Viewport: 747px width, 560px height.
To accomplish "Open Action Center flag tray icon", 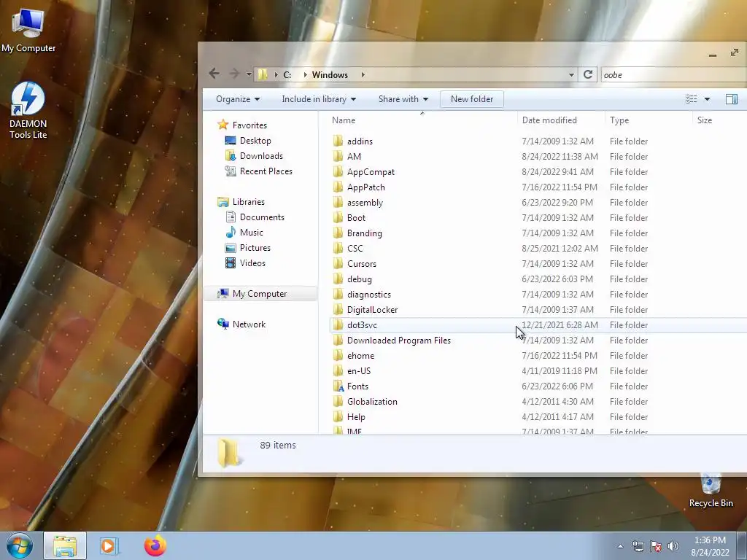I will pos(656,546).
